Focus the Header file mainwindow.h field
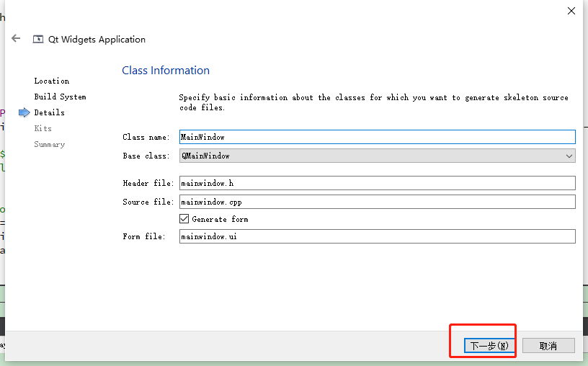 [x=378, y=183]
